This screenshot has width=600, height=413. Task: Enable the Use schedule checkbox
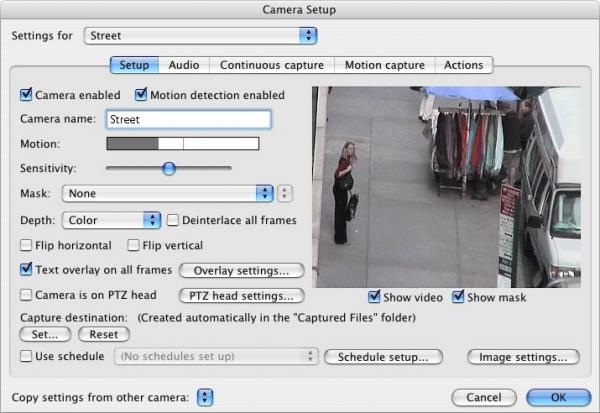pyautogui.click(x=26, y=356)
